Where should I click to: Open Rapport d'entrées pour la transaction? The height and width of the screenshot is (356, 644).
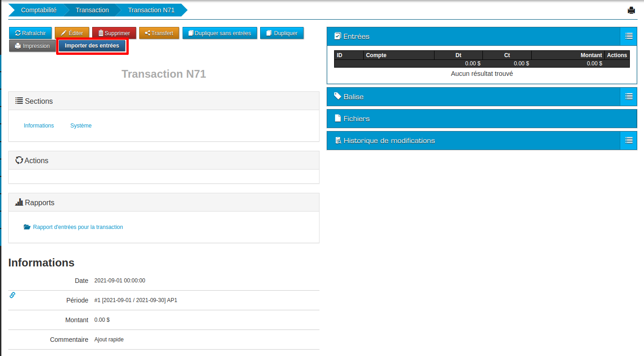coord(78,227)
